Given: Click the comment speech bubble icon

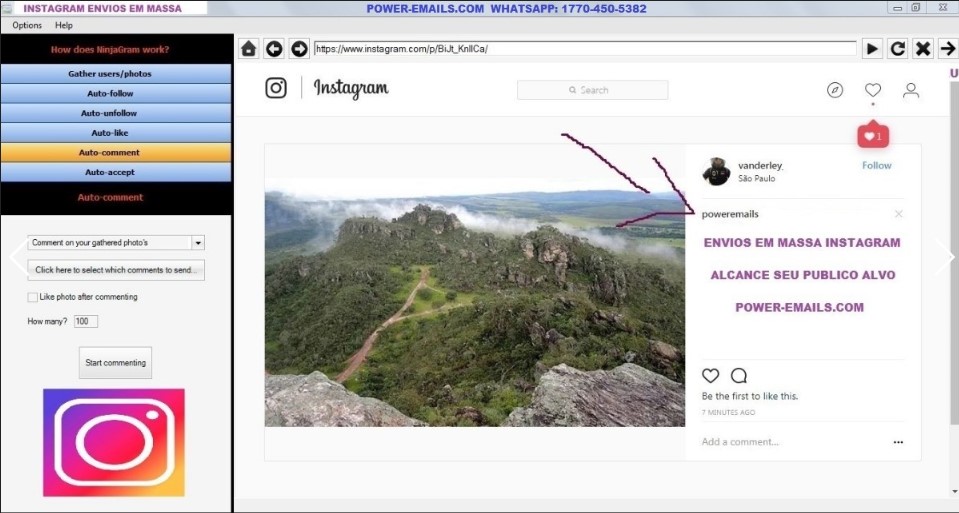Looking at the screenshot, I should 739,375.
